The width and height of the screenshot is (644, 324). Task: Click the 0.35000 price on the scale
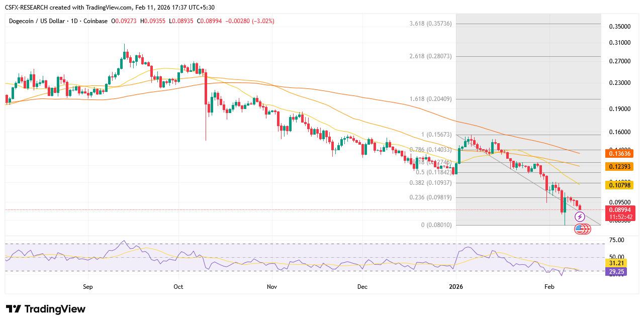[x=619, y=26]
